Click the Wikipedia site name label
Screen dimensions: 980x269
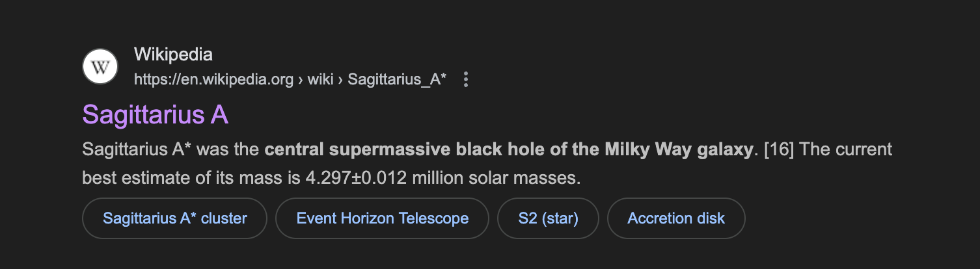[173, 55]
